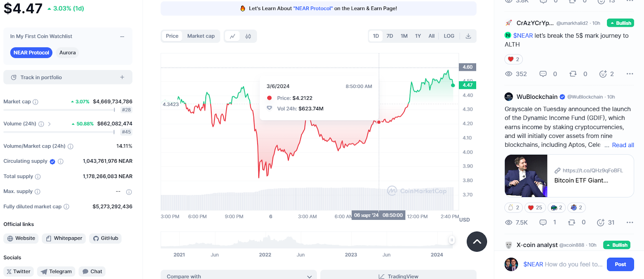Expand Volume (24h) chevron arrow
The height and width of the screenshot is (279, 644).
[49, 124]
